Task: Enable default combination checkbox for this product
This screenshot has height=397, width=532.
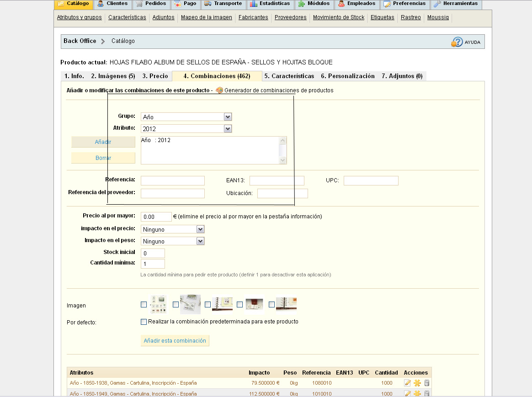Action: coord(144,322)
